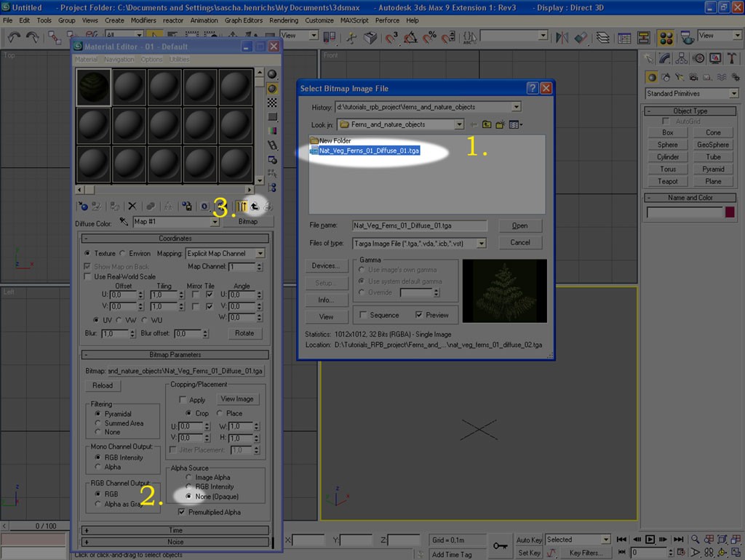The height and width of the screenshot is (560, 745).
Task: Click the Reload bitmap button
Action: pyautogui.click(x=103, y=385)
